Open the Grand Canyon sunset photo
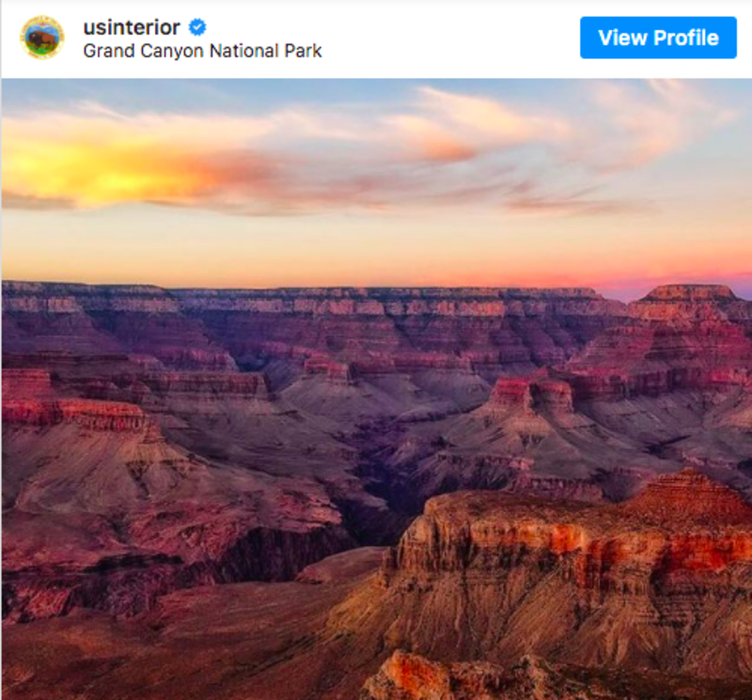This screenshot has height=700, width=752. click(377, 389)
